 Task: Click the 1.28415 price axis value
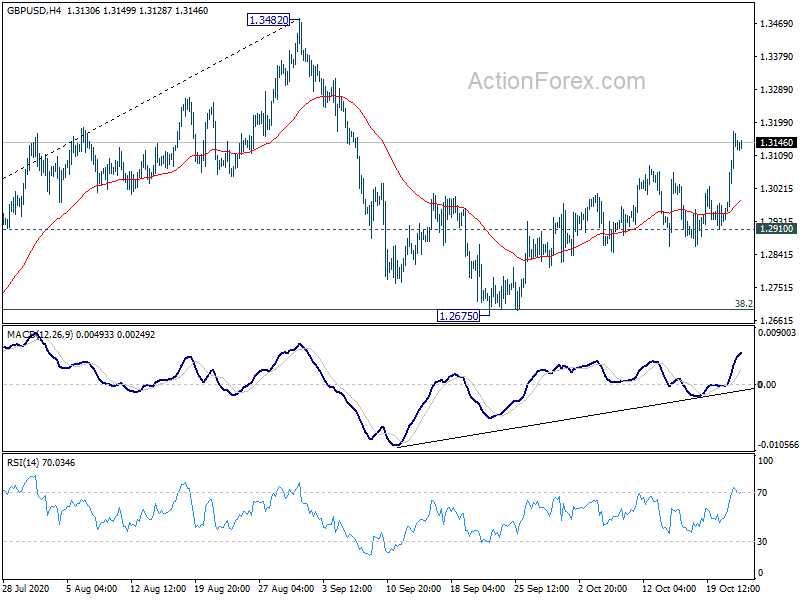pyautogui.click(x=777, y=255)
